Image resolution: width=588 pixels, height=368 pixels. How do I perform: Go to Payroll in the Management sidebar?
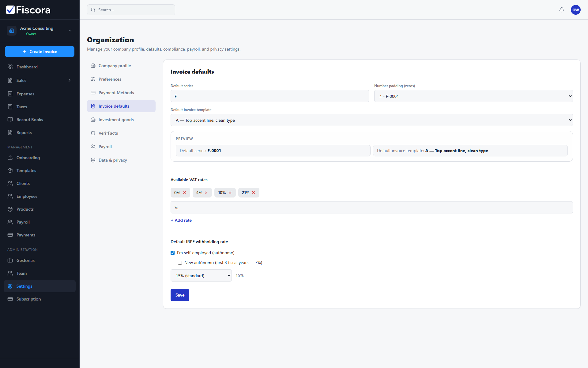[40, 222]
